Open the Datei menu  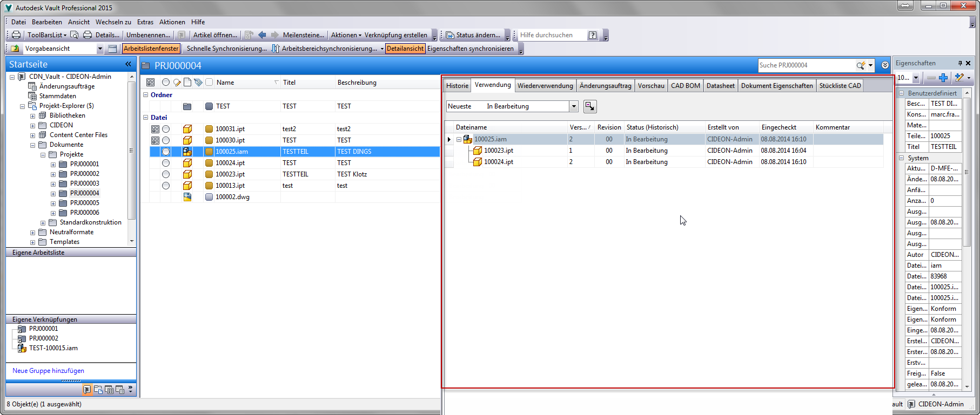18,22
